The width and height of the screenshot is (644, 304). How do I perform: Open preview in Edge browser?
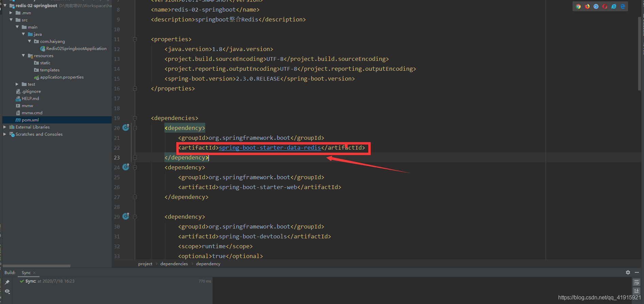click(x=623, y=6)
